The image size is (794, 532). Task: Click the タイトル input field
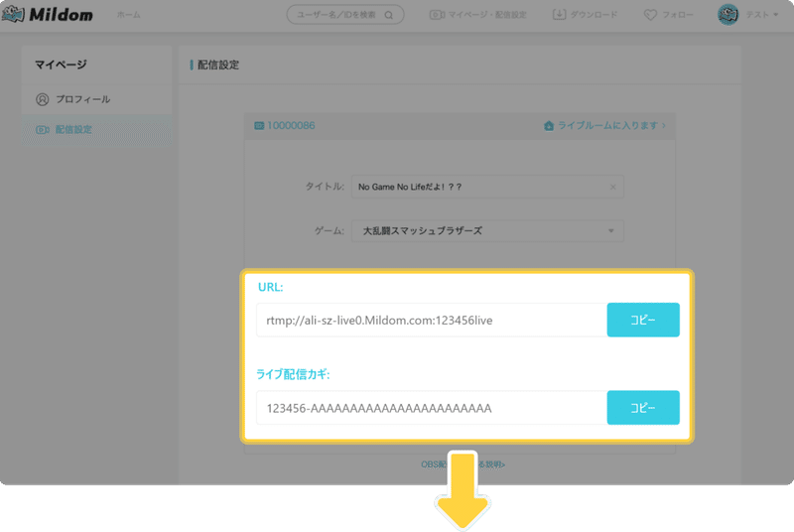pyautogui.click(x=487, y=187)
